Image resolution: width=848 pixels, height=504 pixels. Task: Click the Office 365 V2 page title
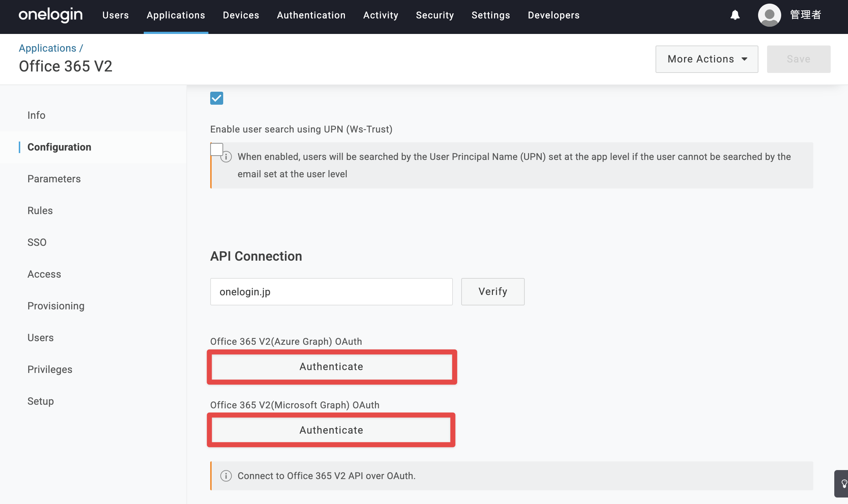(x=65, y=66)
